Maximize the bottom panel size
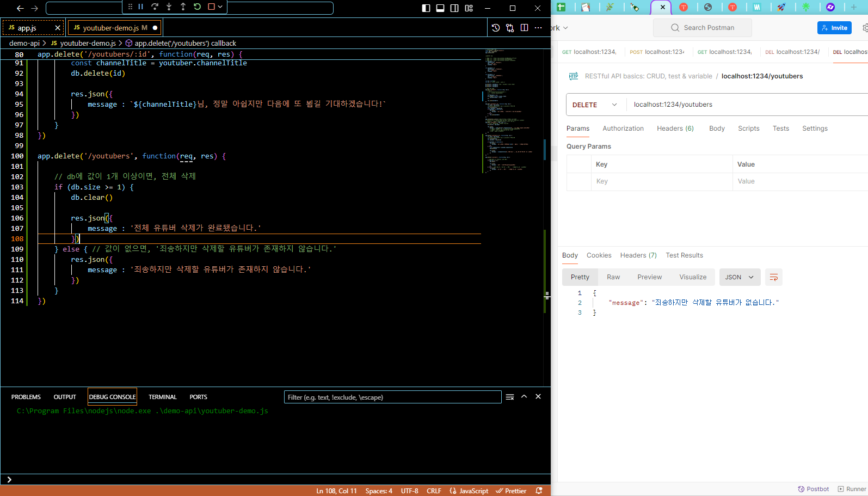868x496 pixels. click(524, 396)
